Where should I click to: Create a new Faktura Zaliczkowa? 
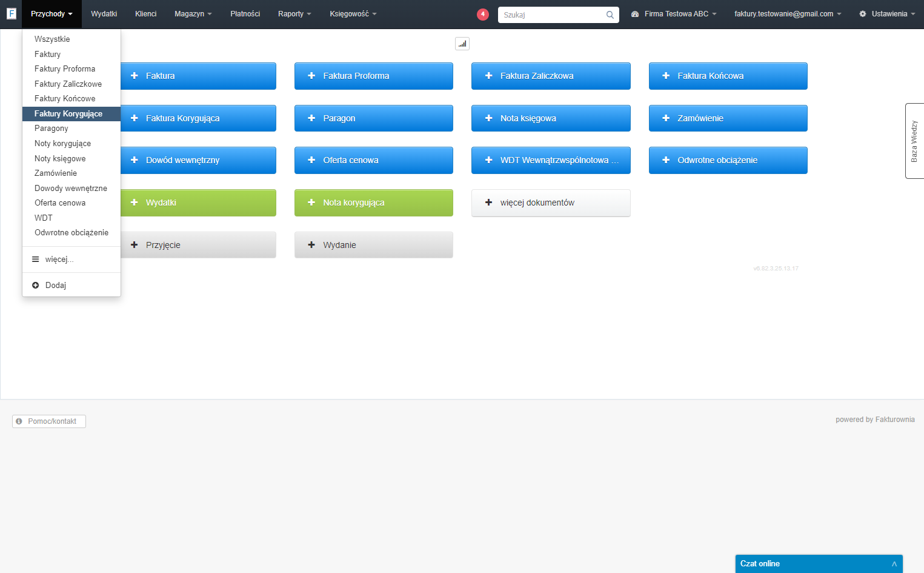coord(551,76)
